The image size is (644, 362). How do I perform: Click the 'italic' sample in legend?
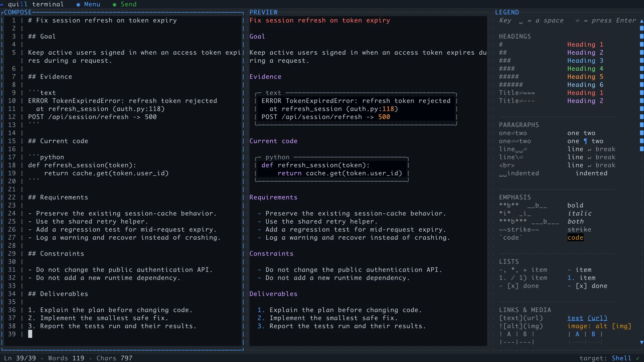tap(579, 214)
